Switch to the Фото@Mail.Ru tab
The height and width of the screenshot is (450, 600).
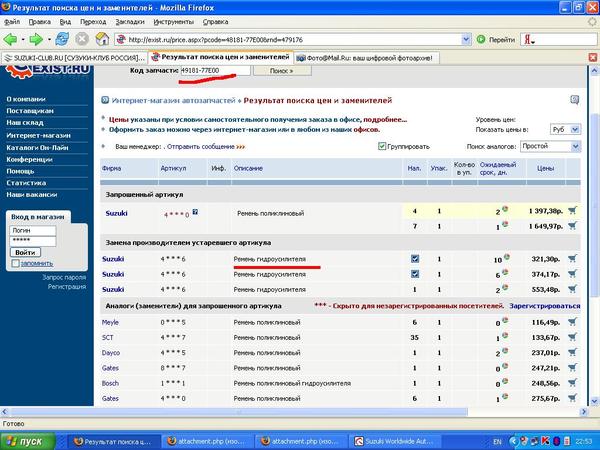367,58
